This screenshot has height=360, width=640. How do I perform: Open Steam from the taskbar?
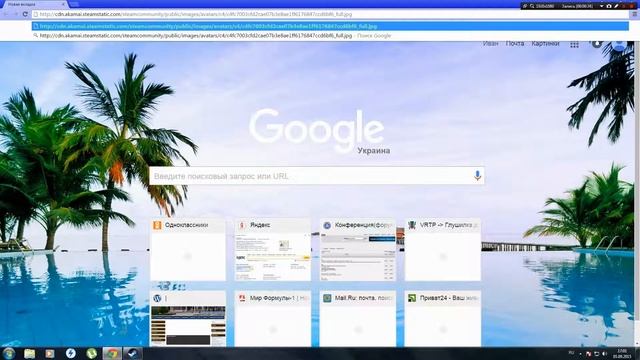tap(133, 353)
